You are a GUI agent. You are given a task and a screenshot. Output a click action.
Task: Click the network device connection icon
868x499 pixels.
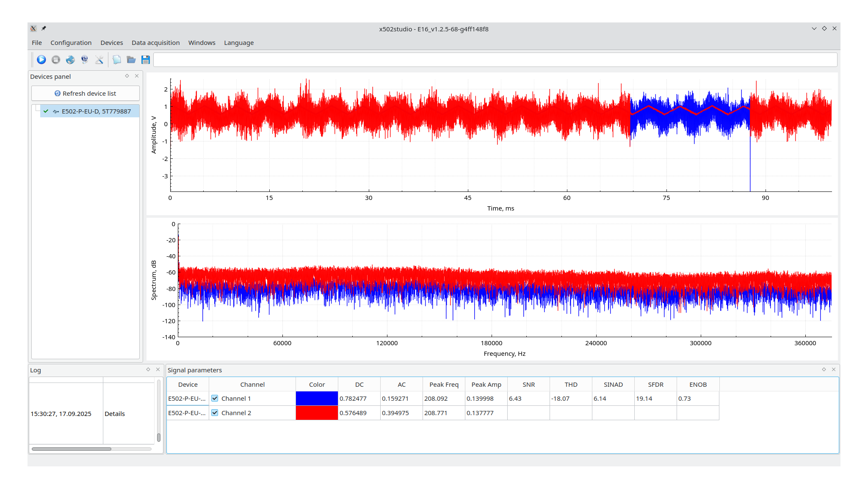tap(85, 60)
